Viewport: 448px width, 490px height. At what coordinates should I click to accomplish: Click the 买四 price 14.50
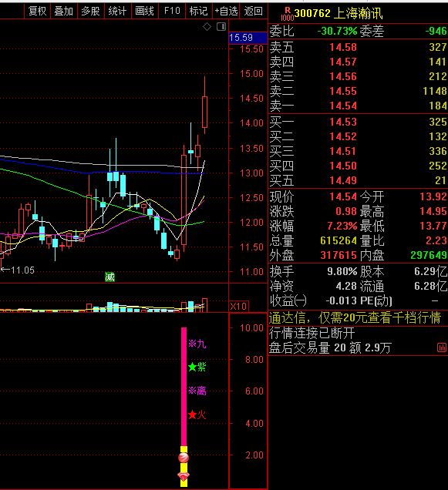pos(343,166)
